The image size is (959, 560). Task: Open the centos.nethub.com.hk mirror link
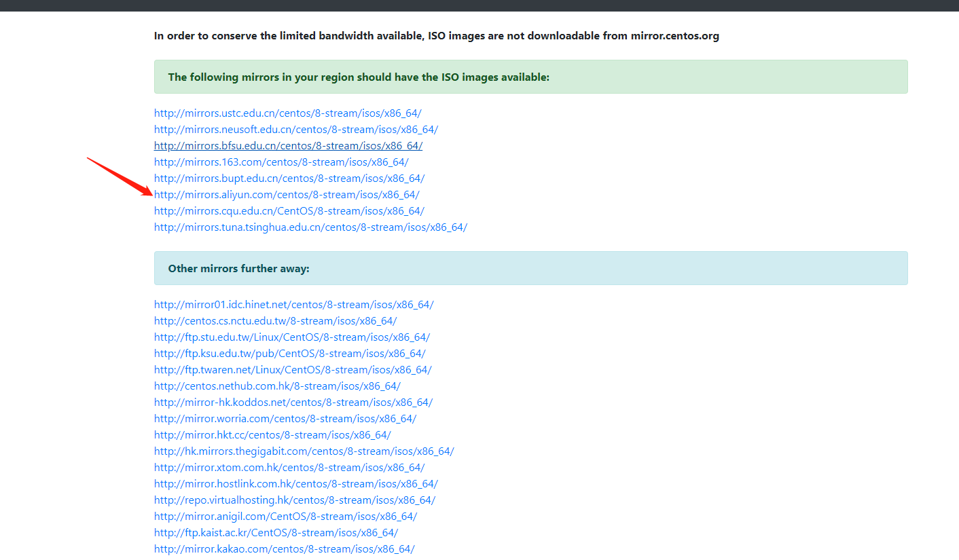(x=277, y=386)
